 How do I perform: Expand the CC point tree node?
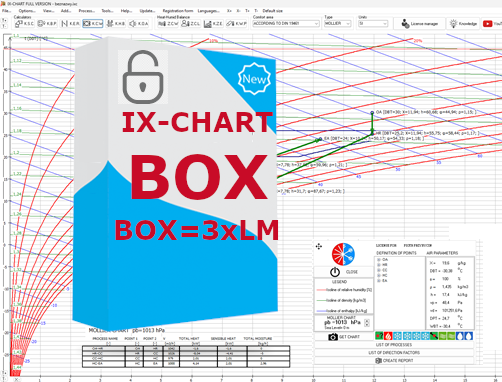[x=379, y=270]
